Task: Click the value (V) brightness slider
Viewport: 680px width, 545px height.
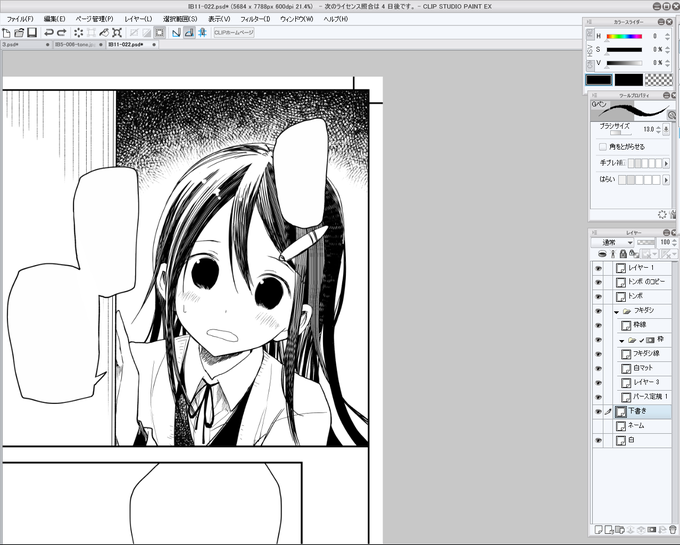Action: coord(624,63)
